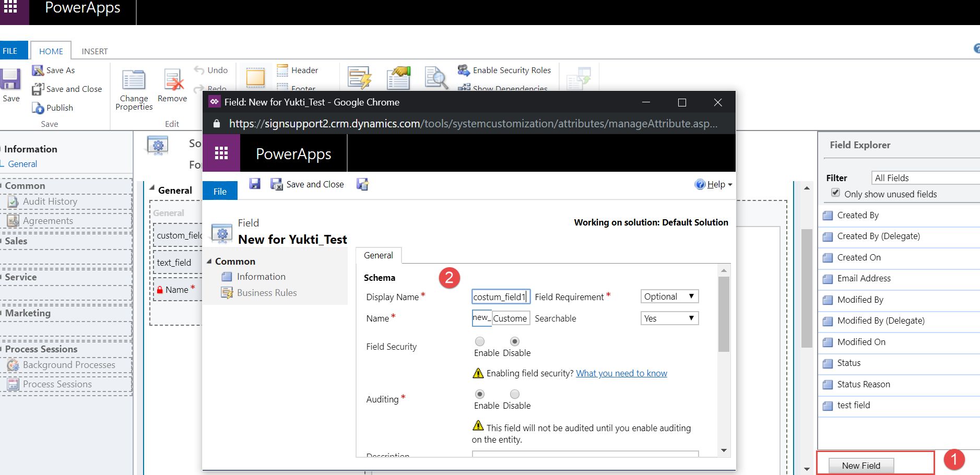Viewport: 980px width, 475px height.
Task: Switch to the HOME ribbon tab
Action: 51,51
